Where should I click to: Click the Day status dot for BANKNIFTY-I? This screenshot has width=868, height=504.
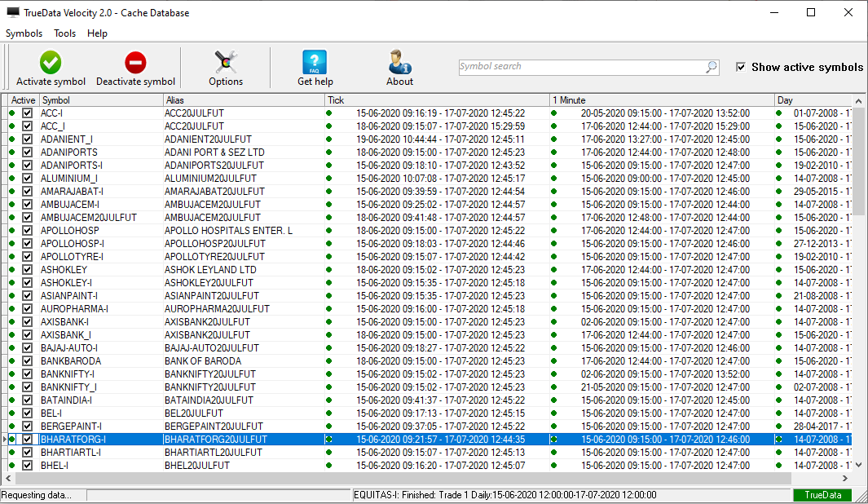779,374
